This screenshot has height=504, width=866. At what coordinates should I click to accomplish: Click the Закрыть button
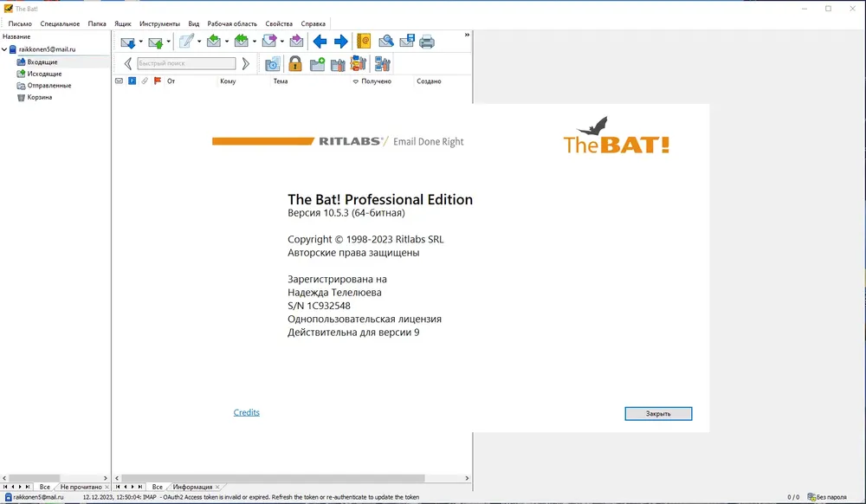tap(658, 413)
